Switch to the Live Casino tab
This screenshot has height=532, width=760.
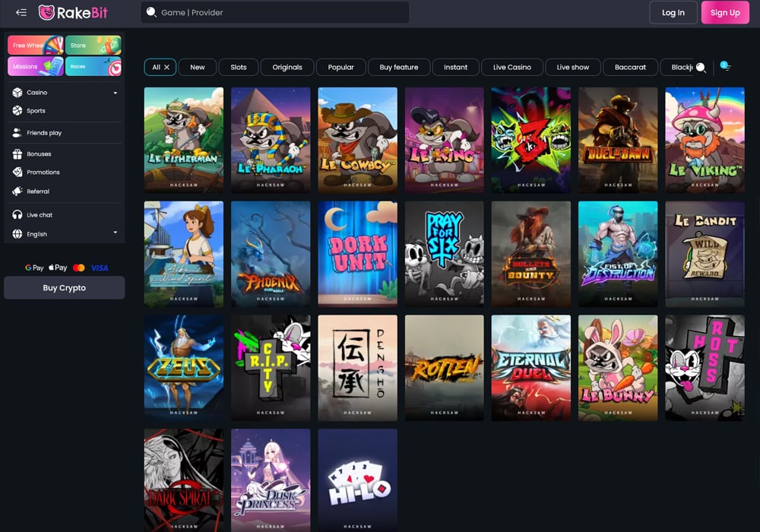pyautogui.click(x=511, y=67)
